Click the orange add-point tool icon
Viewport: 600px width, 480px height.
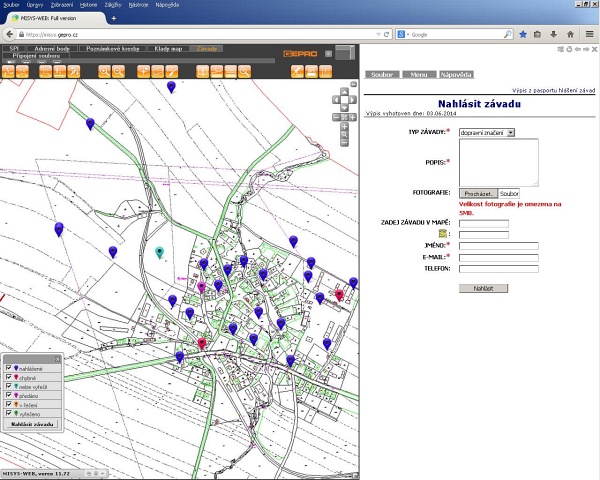coord(143,72)
